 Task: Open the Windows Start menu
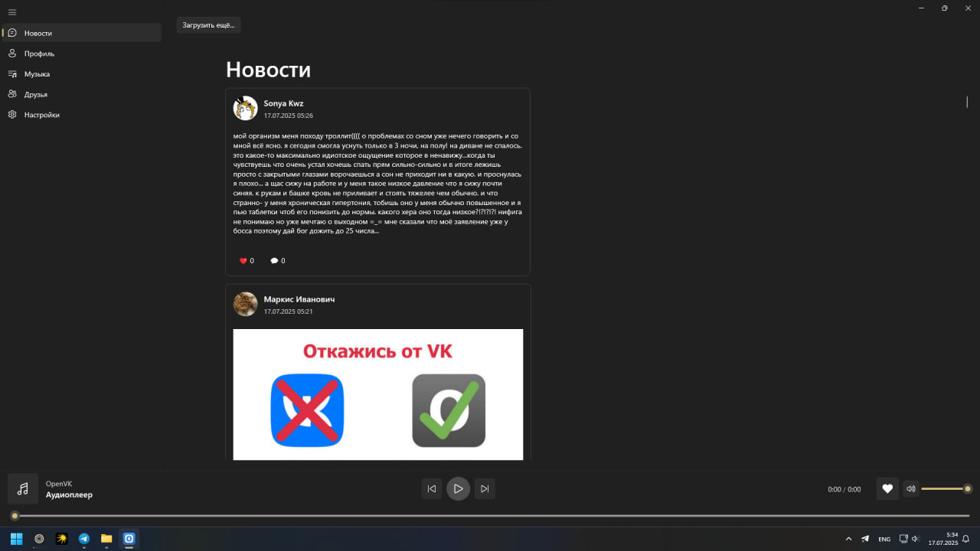(x=16, y=539)
